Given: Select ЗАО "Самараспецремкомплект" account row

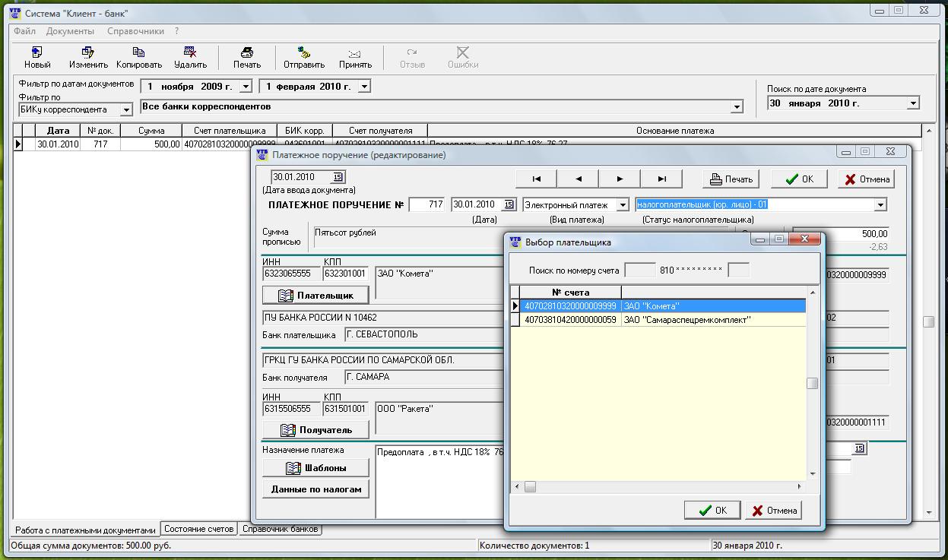Looking at the screenshot, I should click(x=658, y=320).
